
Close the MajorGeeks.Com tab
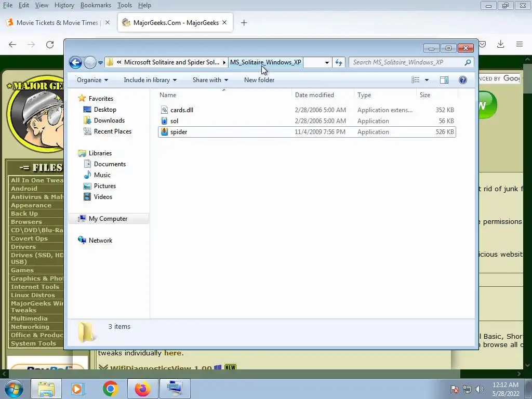(x=224, y=23)
